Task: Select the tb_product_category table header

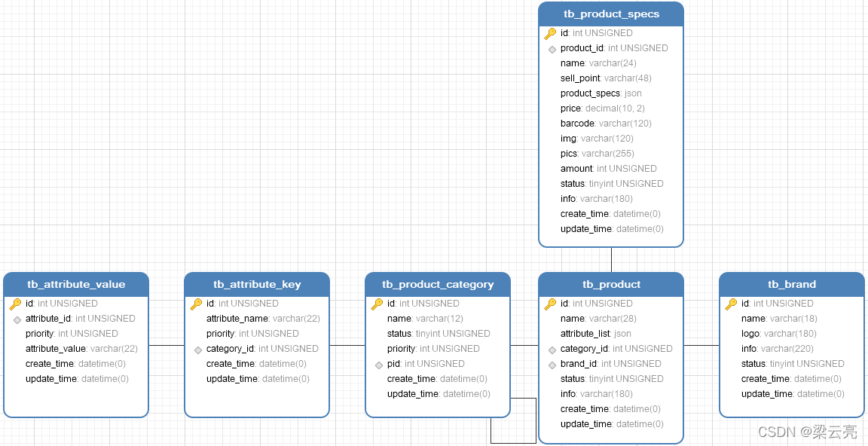Action: (x=438, y=285)
